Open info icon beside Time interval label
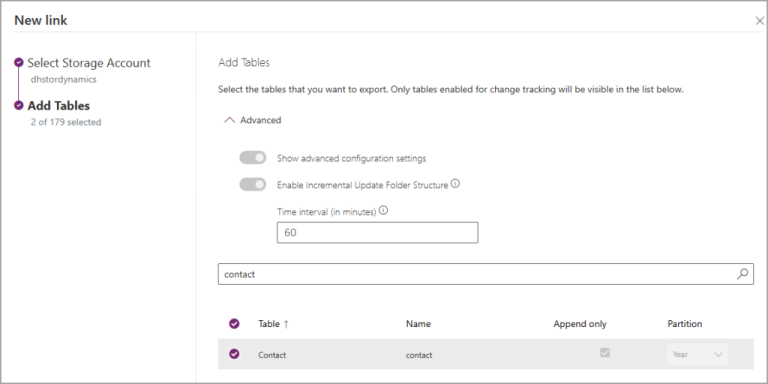The image size is (768, 384). [384, 211]
